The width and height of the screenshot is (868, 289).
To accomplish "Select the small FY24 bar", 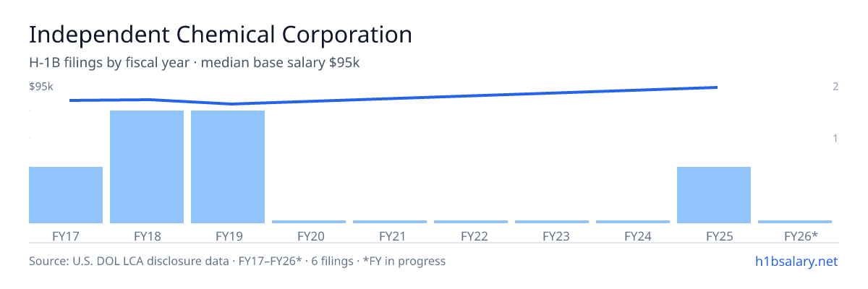I will click(x=633, y=222).
